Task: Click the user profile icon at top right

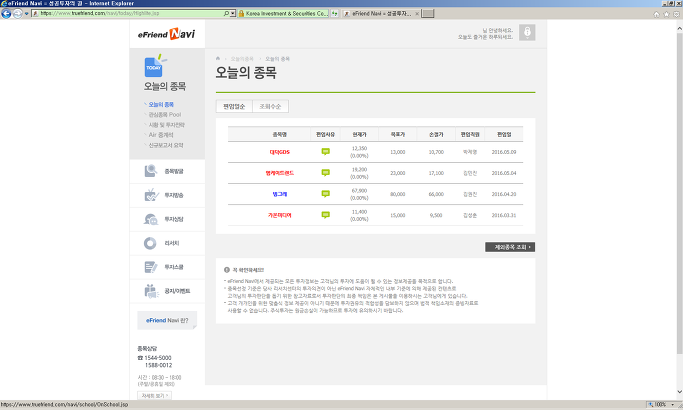Action: coord(527,33)
